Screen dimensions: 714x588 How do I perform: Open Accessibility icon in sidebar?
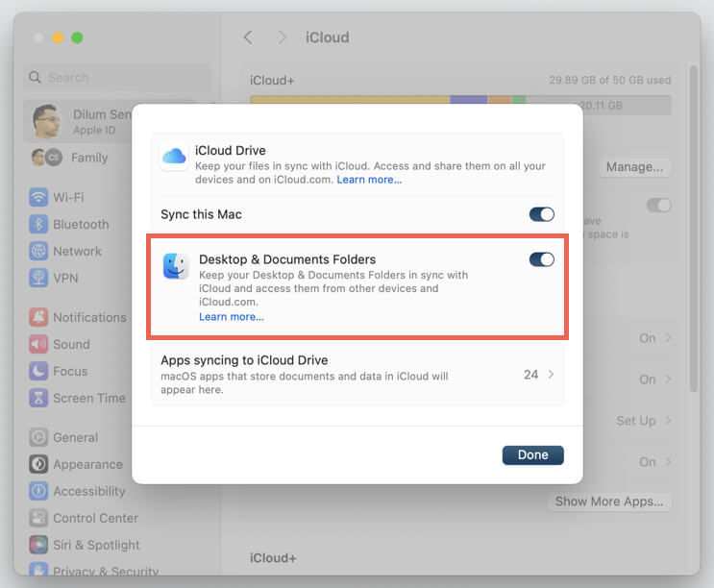(x=38, y=491)
